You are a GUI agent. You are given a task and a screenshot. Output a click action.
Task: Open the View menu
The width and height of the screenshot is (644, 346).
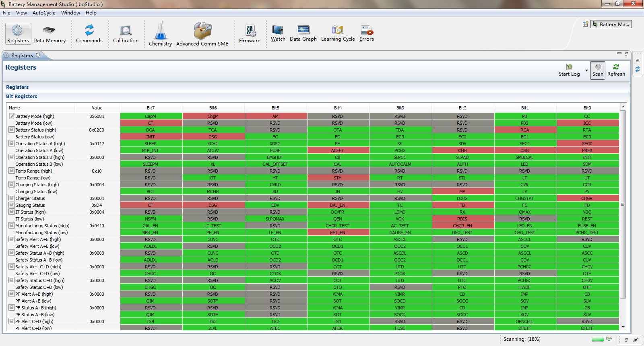(21, 13)
